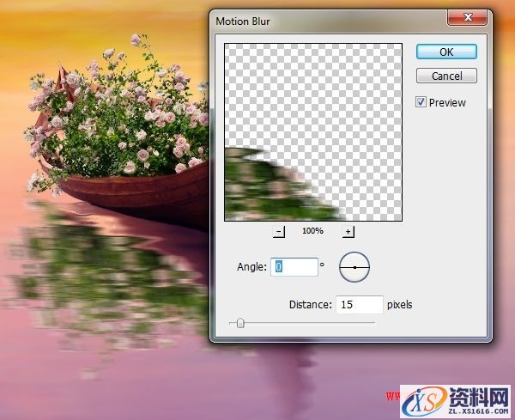Click the flower boat on the canvas
Image resolution: width=515 pixels, height=420 pixels.
coord(120,137)
